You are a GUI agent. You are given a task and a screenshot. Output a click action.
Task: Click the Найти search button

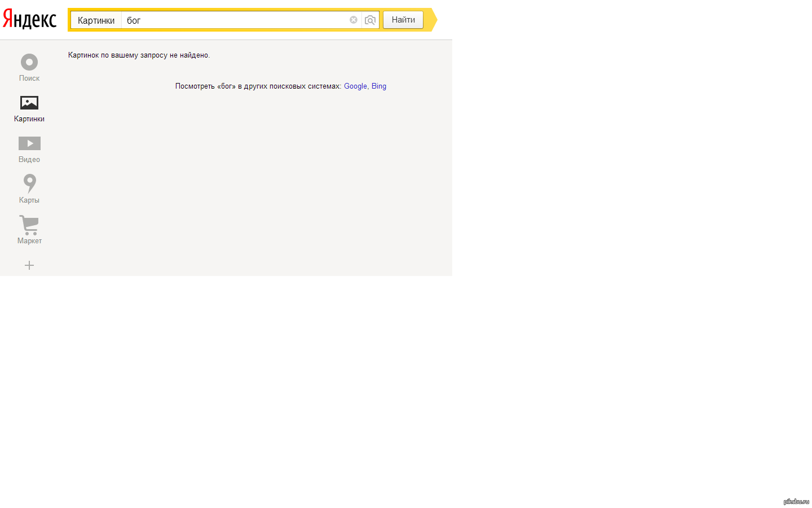[x=403, y=20]
